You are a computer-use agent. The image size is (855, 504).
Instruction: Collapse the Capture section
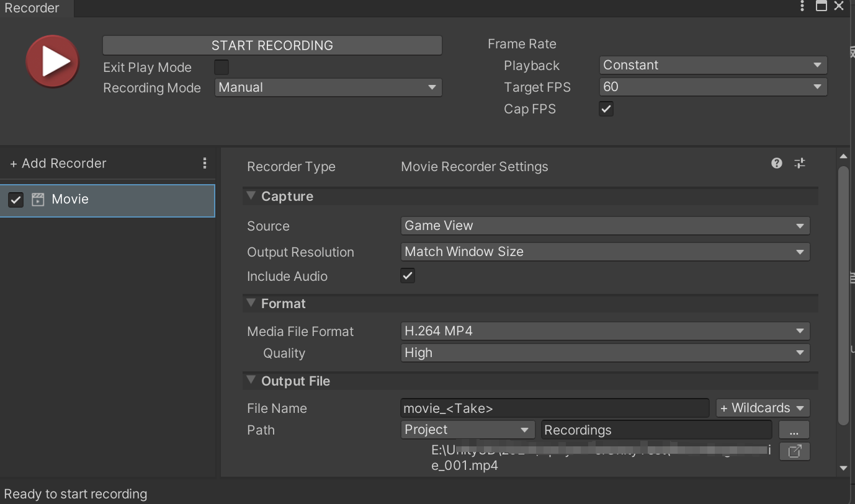click(x=251, y=197)
